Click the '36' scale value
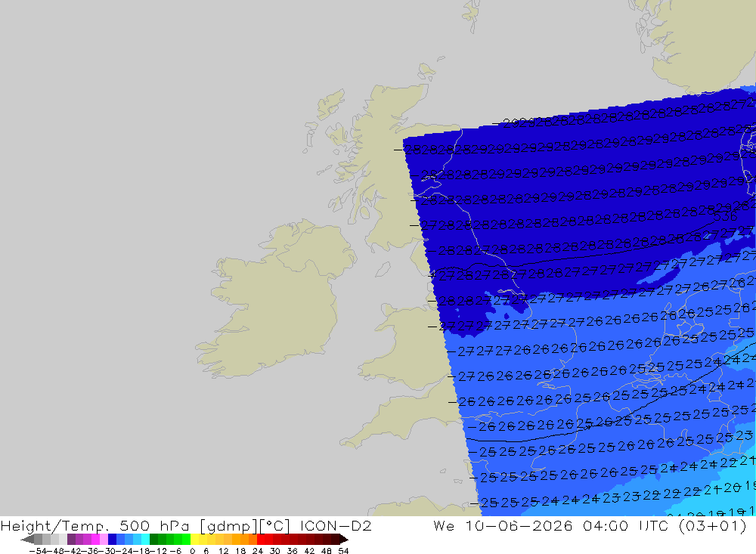This screenshot has height=554, width=756. [292, 551]
